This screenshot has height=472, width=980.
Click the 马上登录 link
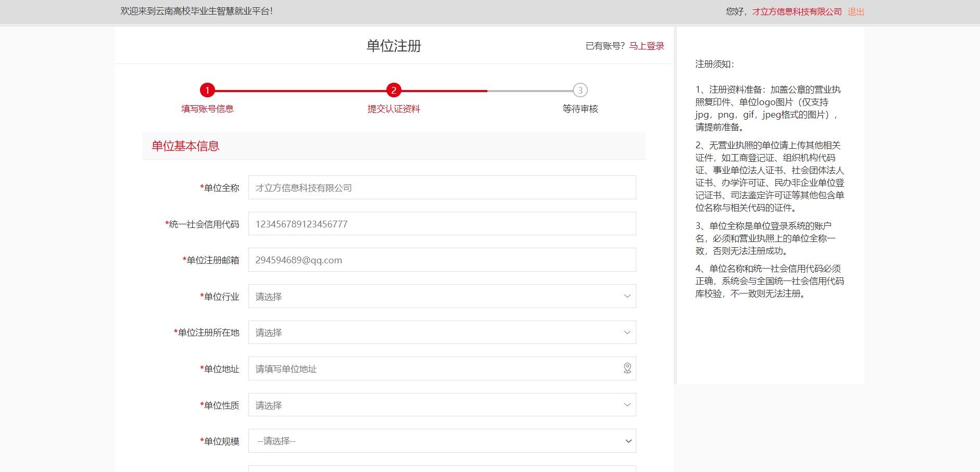pyautogui.click(x=647, y=46)
